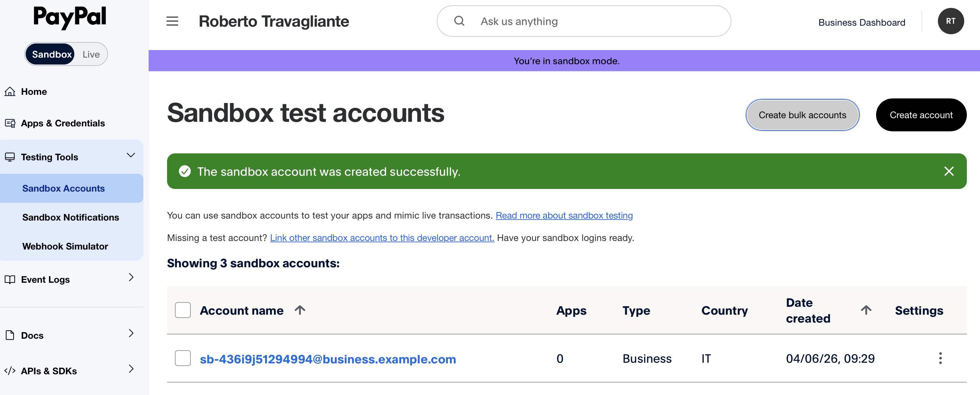The width and height of the screenshot is (980, 395).
Task: Click the Apps column header
Action: pos(571,310)
